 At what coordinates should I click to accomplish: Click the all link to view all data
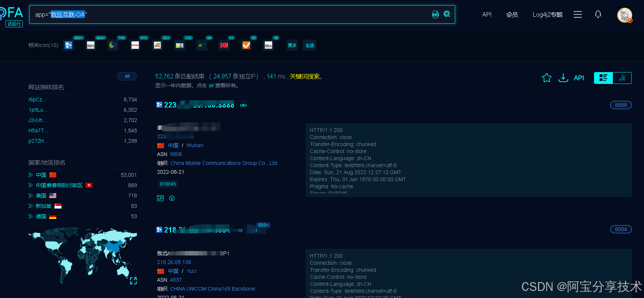[211, 85]
